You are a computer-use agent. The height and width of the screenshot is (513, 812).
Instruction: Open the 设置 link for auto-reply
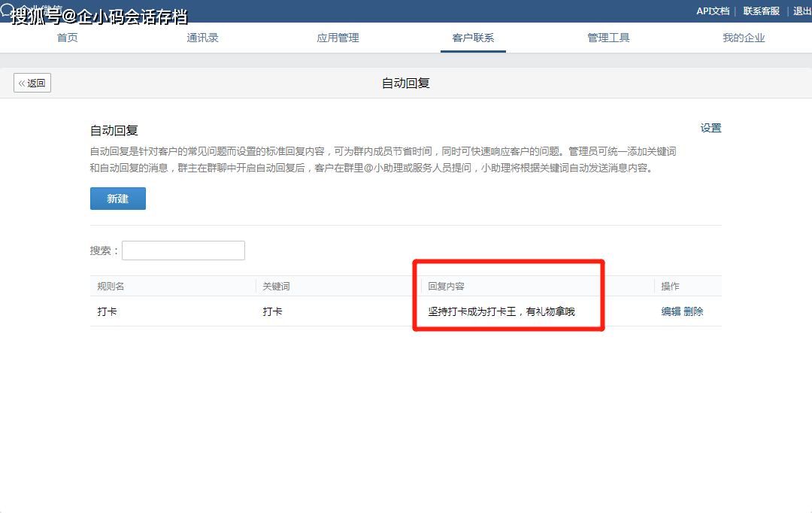(x=710, y=128)
